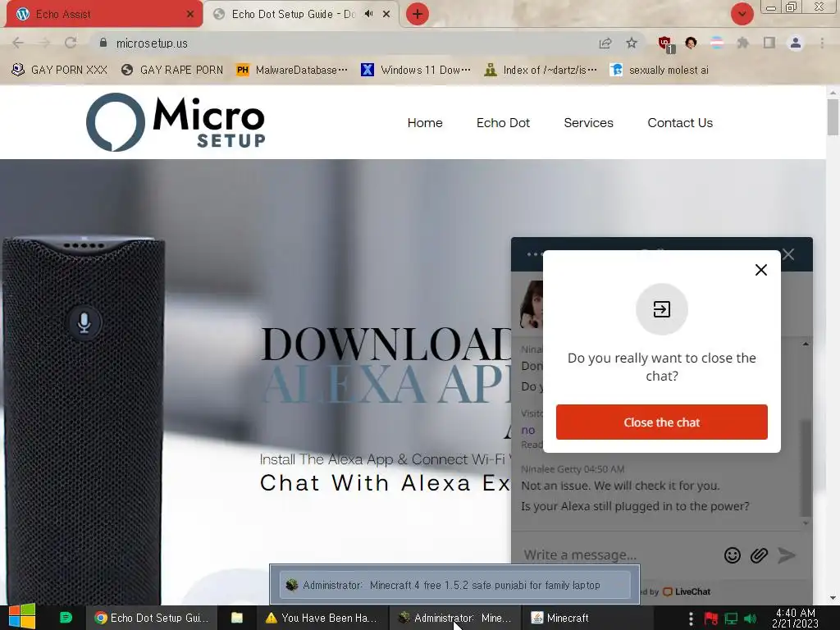
Task: Select Echo Dot Setup Guide taskbar button
Action: point(152,618)
